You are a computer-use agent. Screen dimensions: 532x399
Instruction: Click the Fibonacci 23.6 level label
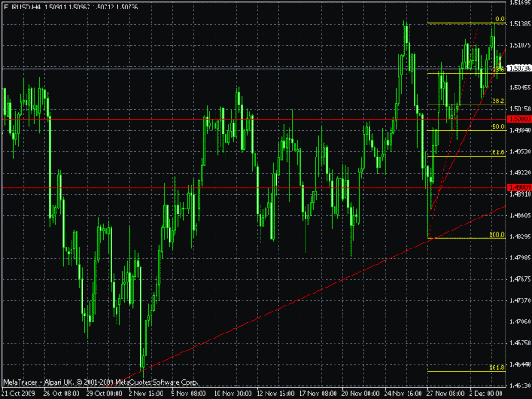point(499,70)
